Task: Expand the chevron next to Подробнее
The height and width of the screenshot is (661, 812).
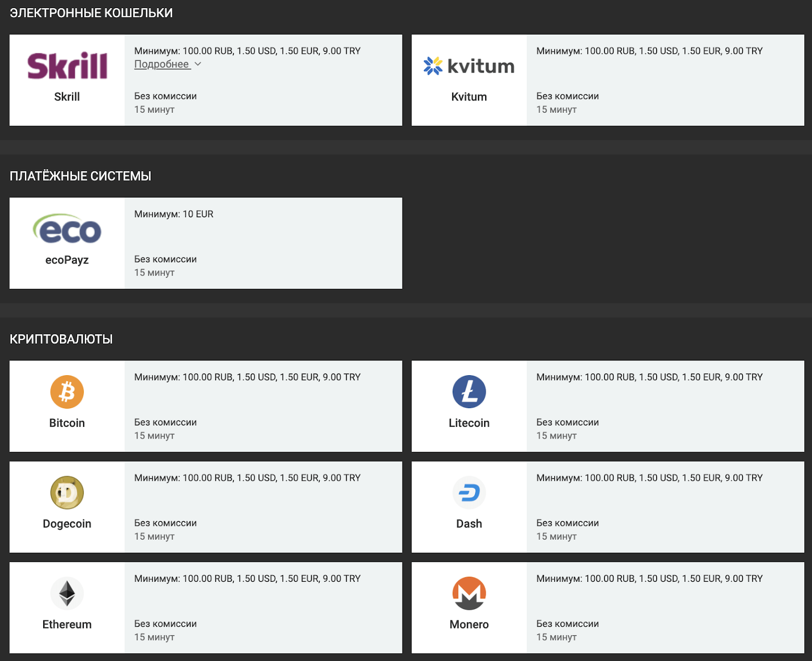Action: pos(198,64)
